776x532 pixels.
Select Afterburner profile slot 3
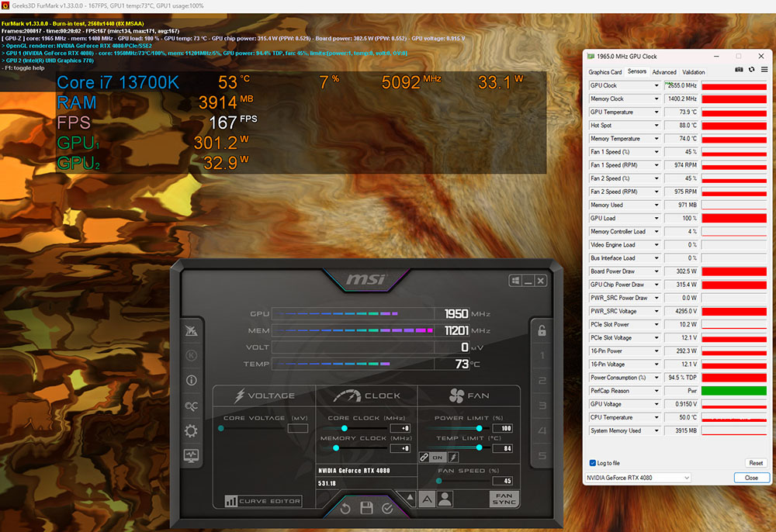pos(542,406)
